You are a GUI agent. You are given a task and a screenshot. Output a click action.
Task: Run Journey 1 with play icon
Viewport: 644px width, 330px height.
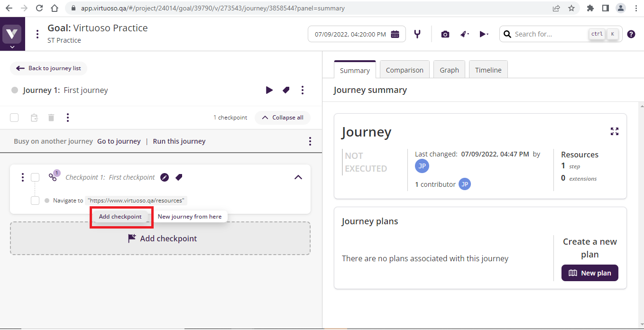[269, 90]
